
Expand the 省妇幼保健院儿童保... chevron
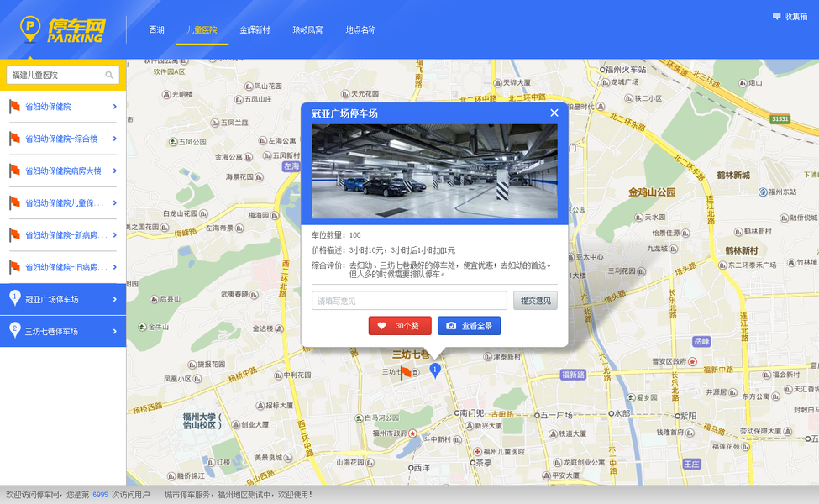(115, 202)
